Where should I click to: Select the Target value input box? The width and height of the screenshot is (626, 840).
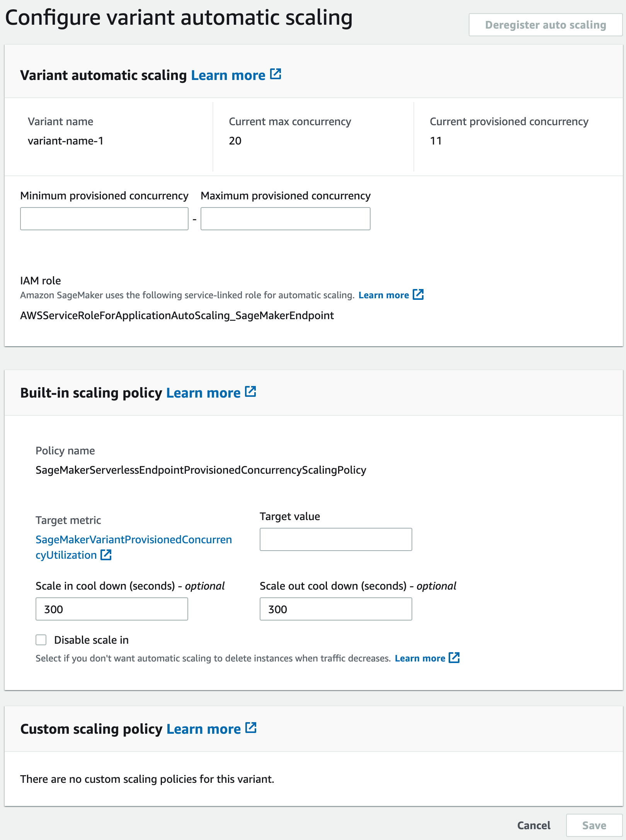tap(336, 539)
